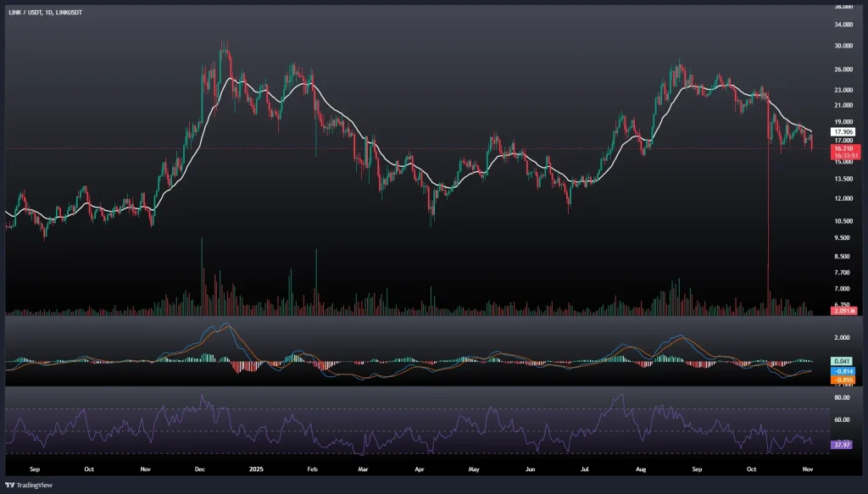Select the Feb marker on the time axis

point(312,467)
